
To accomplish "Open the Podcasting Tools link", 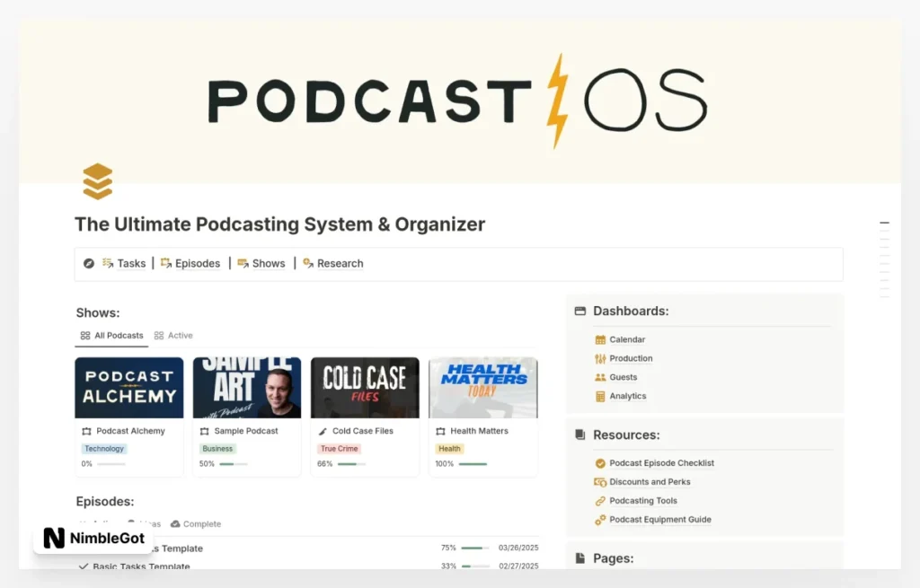I will click(x=643, y=501).
